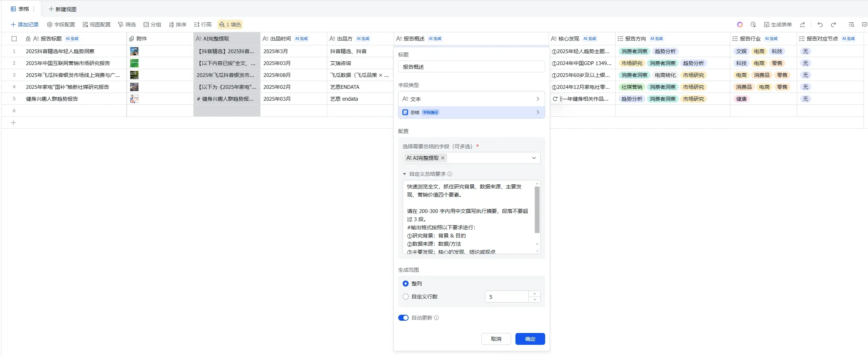The width and height of the screenshot is (868, 356).
Task: Open the 表格 view menu
Action: pos(33,9)
